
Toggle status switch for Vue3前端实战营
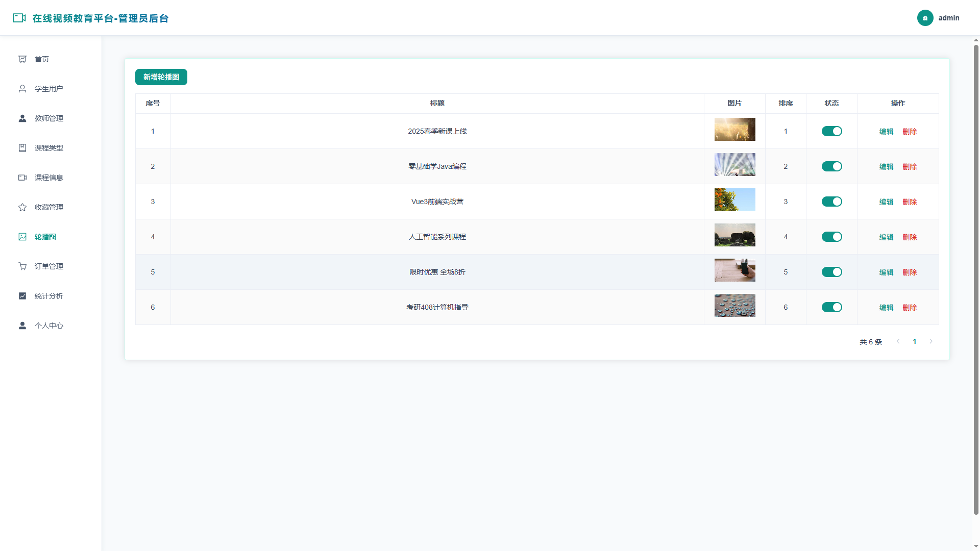point(831,202)
